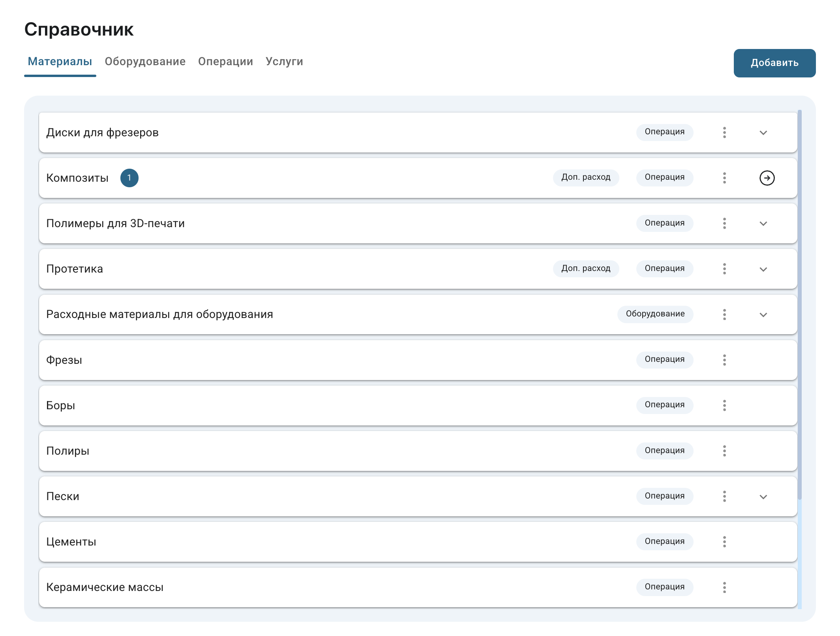Open the three-dot menu for Диски для фрезеров
This screenshot has width=840, height=636.
pyautogui.click(x=724, y=132)
